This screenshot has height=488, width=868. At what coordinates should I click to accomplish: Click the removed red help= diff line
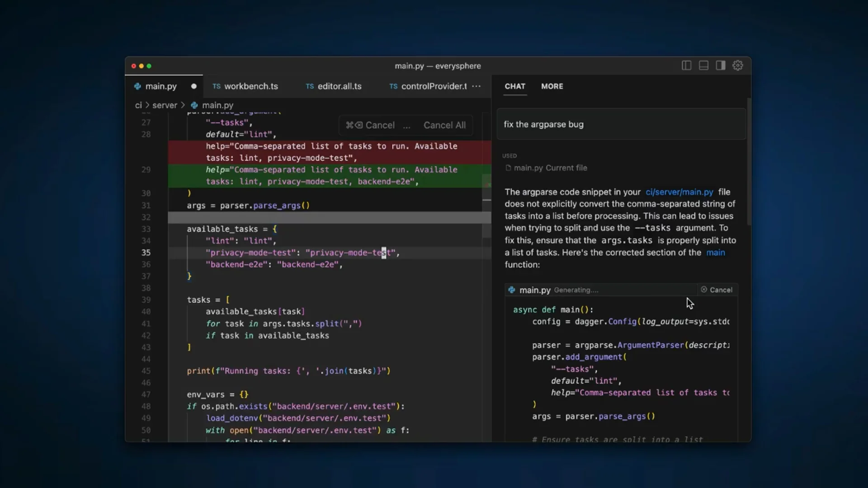tap(330, 152)
